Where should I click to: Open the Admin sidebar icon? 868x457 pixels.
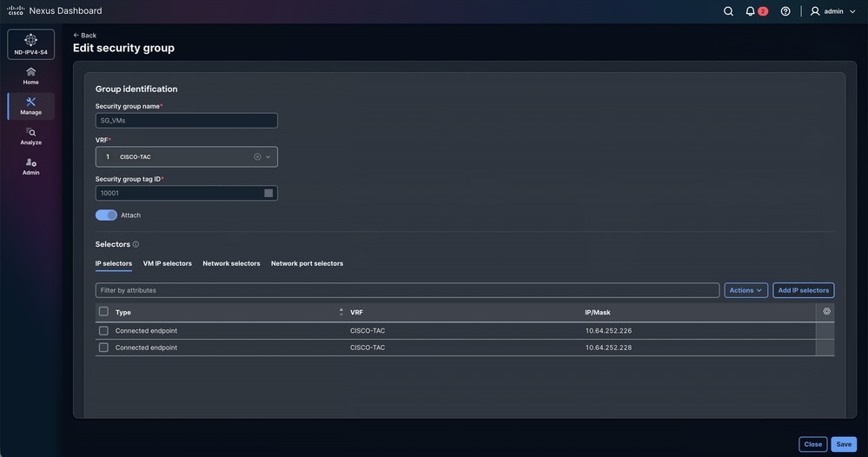point(31,167)
